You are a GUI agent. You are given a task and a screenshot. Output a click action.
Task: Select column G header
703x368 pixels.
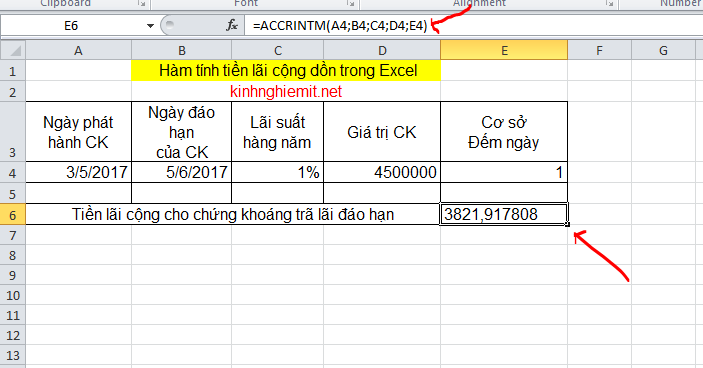pyautogui.click(x=663, y=50)
